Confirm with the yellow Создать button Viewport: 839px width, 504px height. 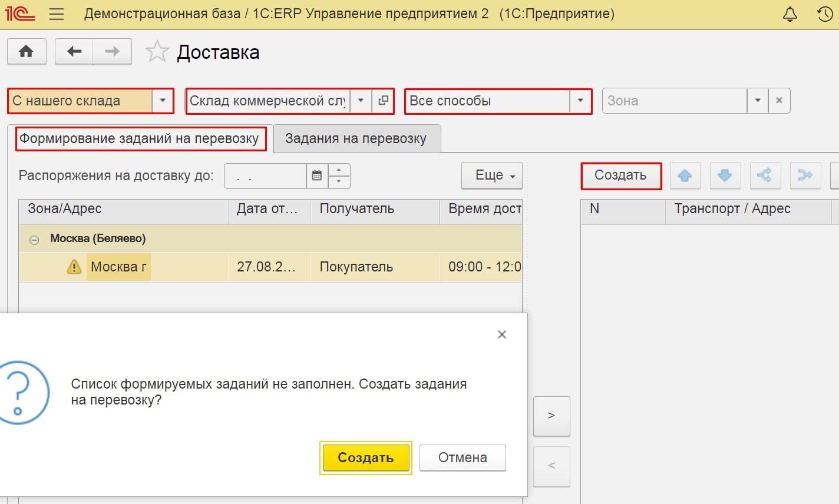pos(365,457)
